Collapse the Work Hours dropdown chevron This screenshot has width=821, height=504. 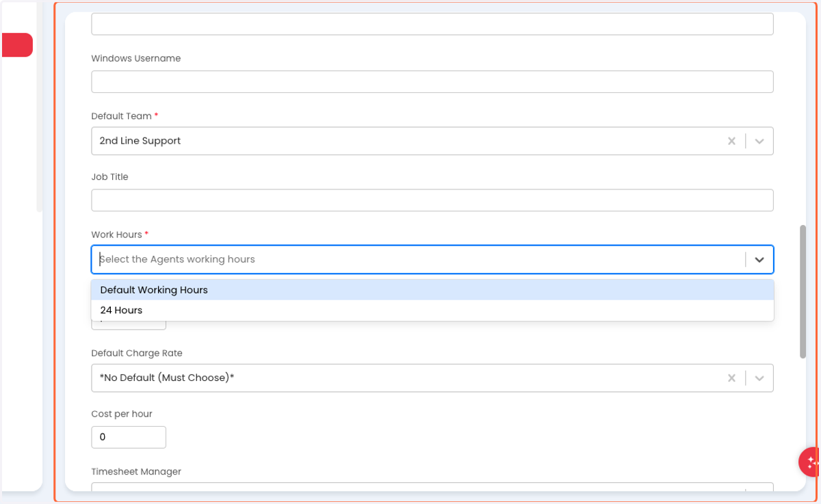[759, 259]
